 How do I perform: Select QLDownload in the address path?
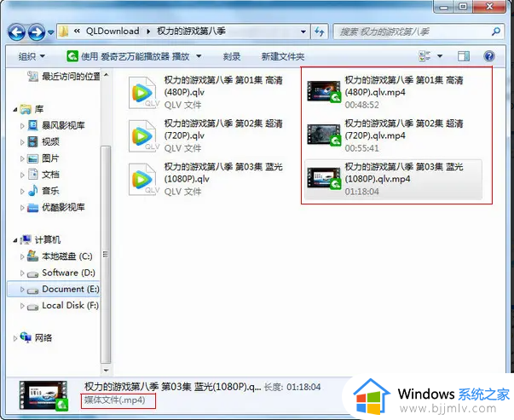pyautogui.click(x=113, y=32)
